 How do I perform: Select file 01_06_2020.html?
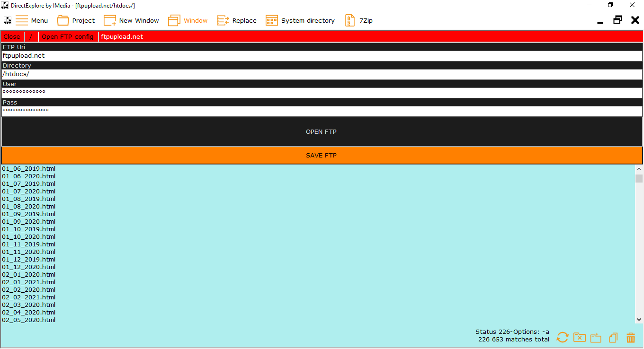click(29, 176)
